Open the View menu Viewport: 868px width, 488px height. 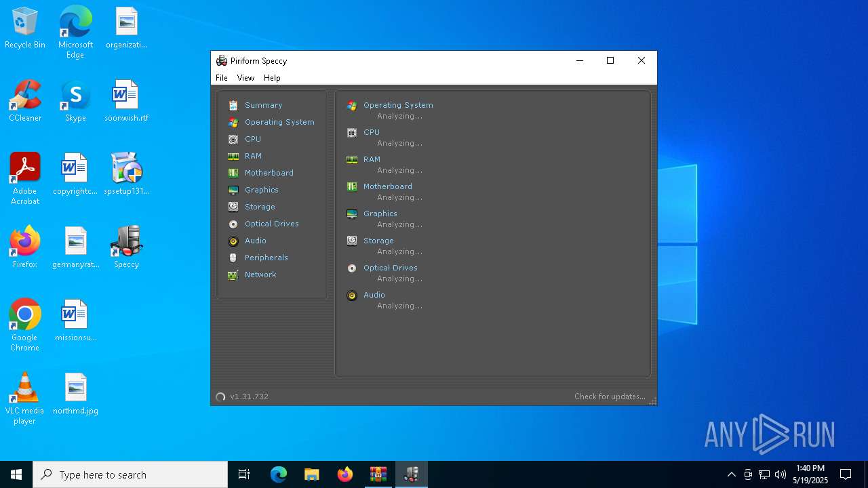(x=245, y=78)
